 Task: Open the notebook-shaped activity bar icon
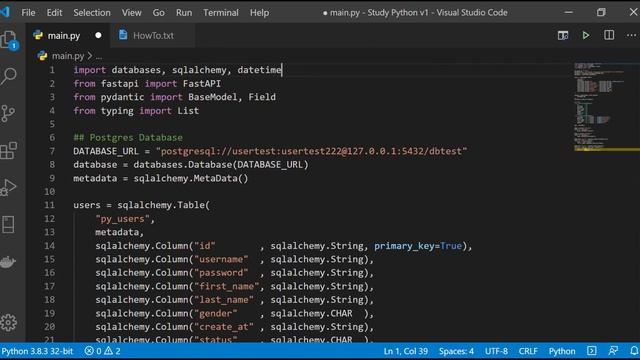coord(8,224)
